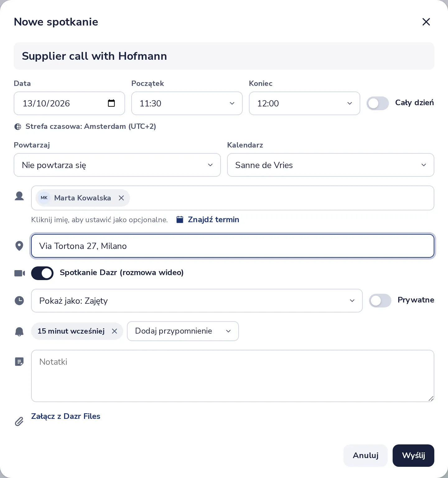Click the location input field

pyautogui.click(x=233, y=246)
